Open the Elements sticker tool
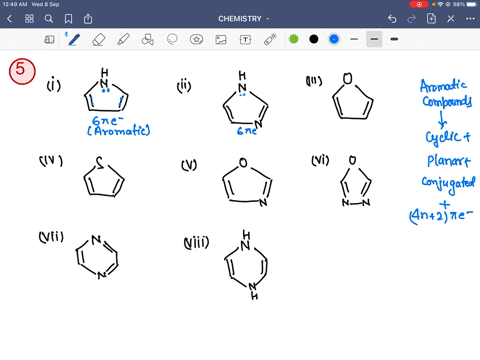The height and width of the screenshot is (360, 480). (x=196, y=39)
